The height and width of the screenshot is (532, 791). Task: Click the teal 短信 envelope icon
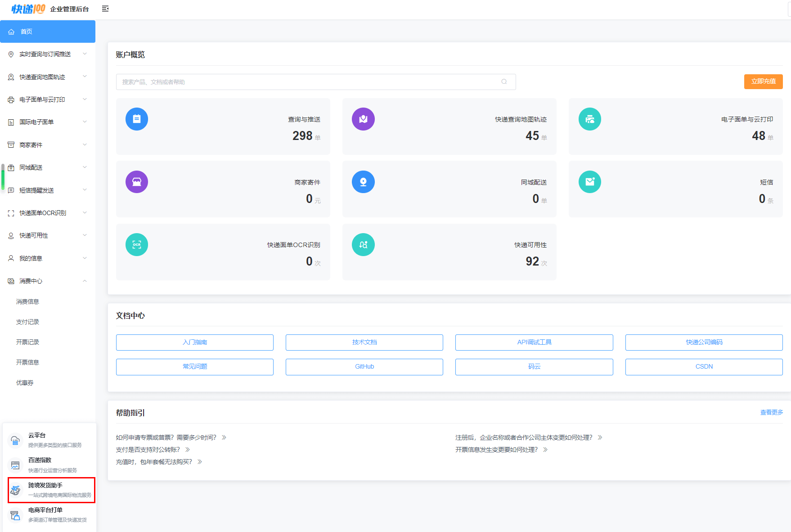click(589, 182)
